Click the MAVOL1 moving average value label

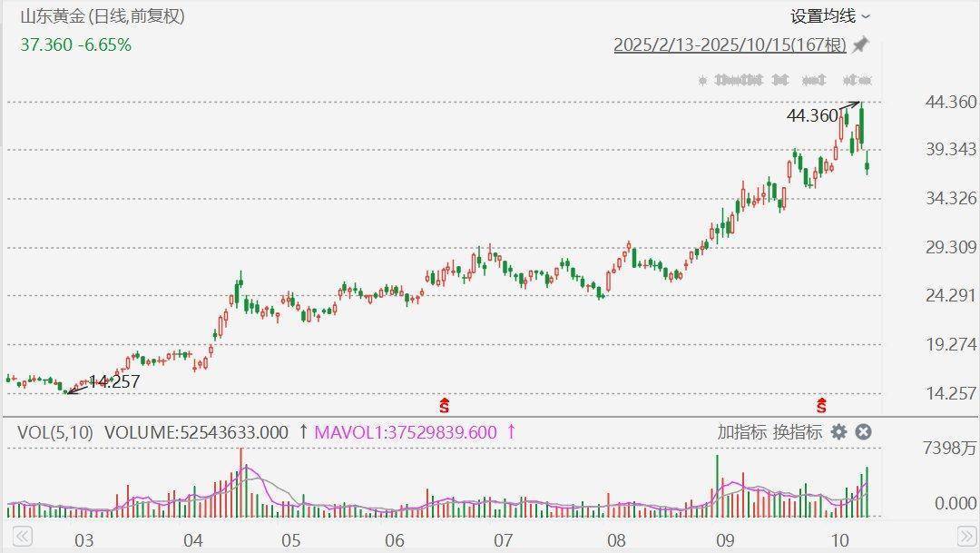coord(405,432)
